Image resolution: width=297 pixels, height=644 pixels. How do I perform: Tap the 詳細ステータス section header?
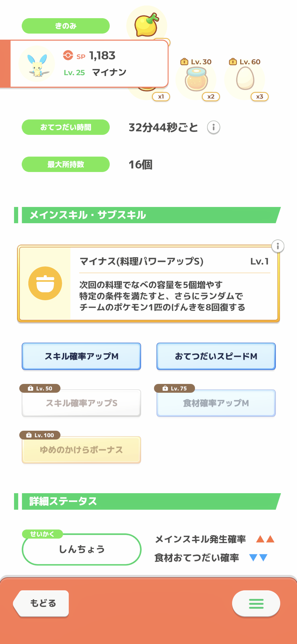148,501
